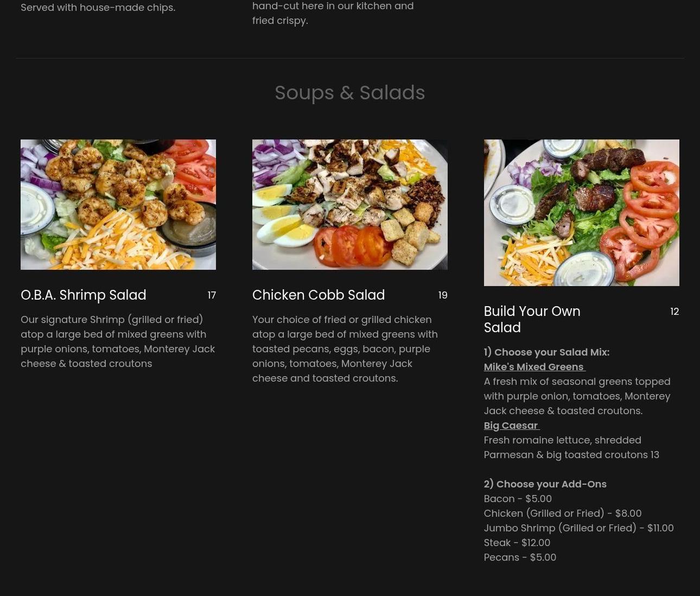The image size is (700, 596).
Task: Select the Mike's Mixed Greens underlined text
Action: (534, 367)
